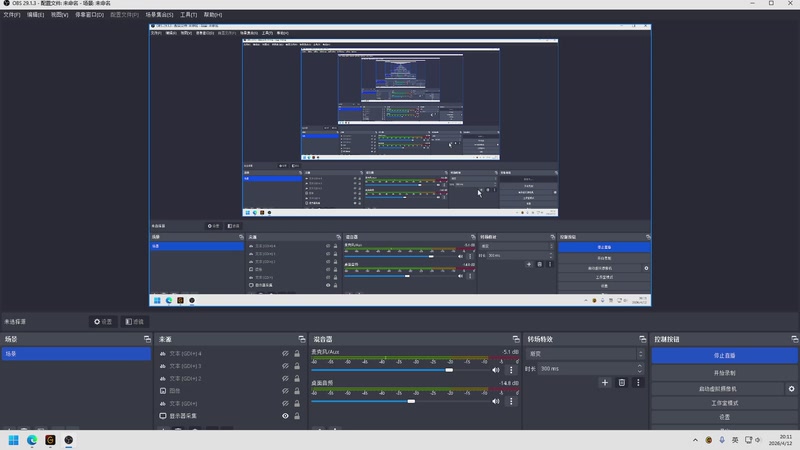Click the stop streaming (停止直播) button
Image resolution: width=800 pixels, height=450 pixels.
click(724, 355)
